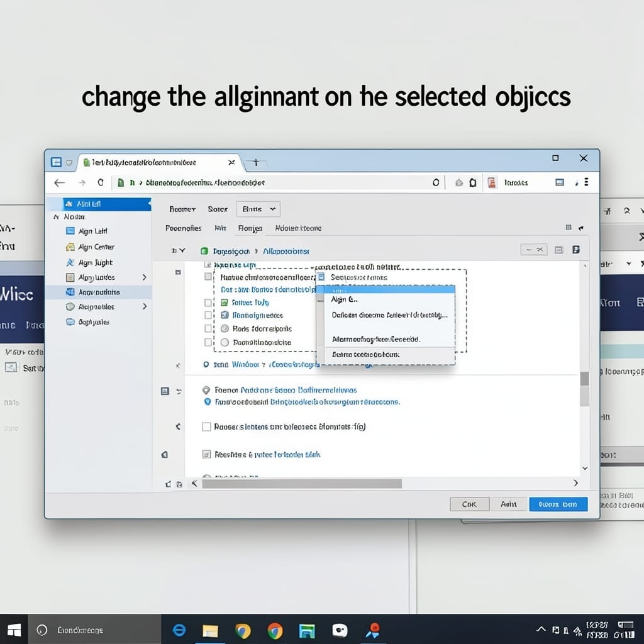
Task: Click the save-disk icon right of breadcrumb row
Action: 576,250
